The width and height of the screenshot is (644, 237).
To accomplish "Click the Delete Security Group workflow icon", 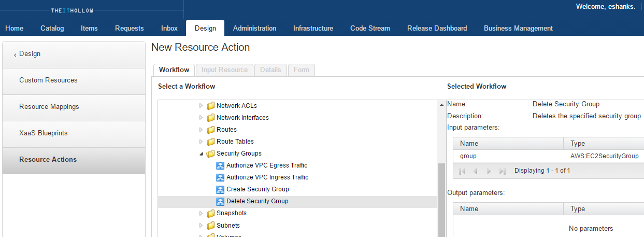I will click(x=220, y=201).
